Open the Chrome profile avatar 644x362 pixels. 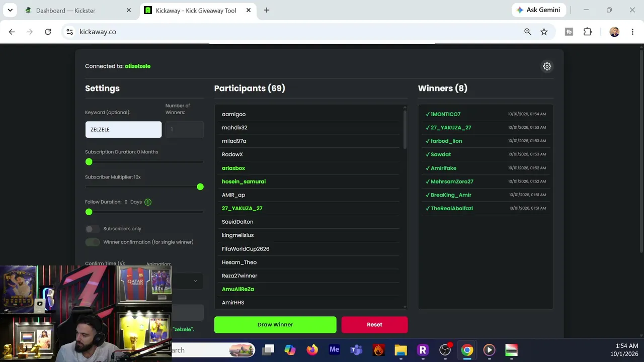pyautogui.click(x=614, y=32)
